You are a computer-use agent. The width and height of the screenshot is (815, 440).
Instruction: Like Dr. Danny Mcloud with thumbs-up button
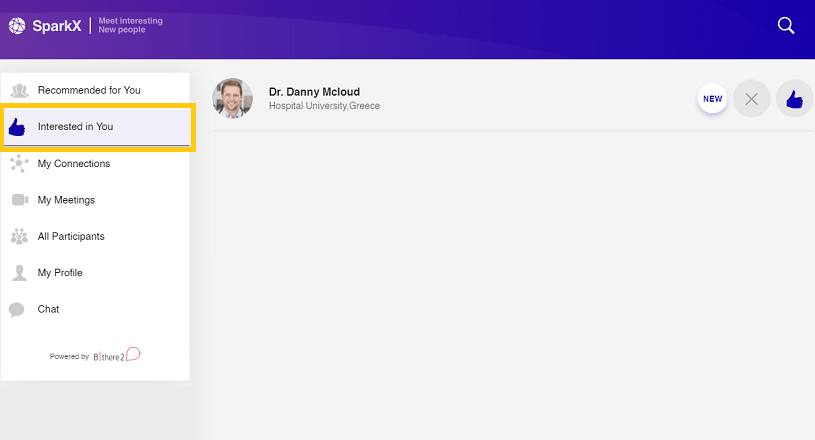[794, 99]
